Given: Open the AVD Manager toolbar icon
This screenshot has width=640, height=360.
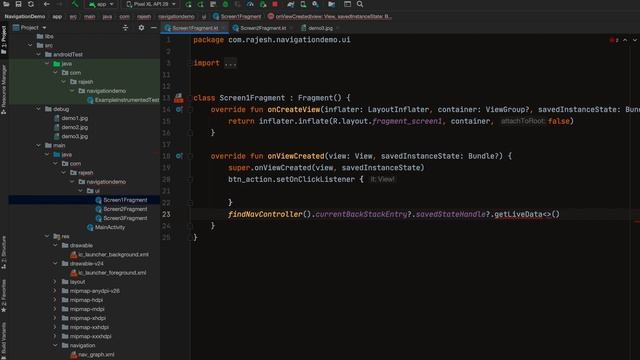Looking at the screenshot, I should (x=303, y=4).
